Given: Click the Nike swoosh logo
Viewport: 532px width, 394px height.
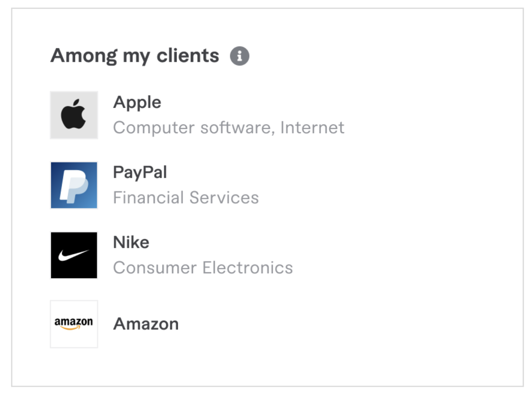Looking at the screenshot, I should pos(74,255).
